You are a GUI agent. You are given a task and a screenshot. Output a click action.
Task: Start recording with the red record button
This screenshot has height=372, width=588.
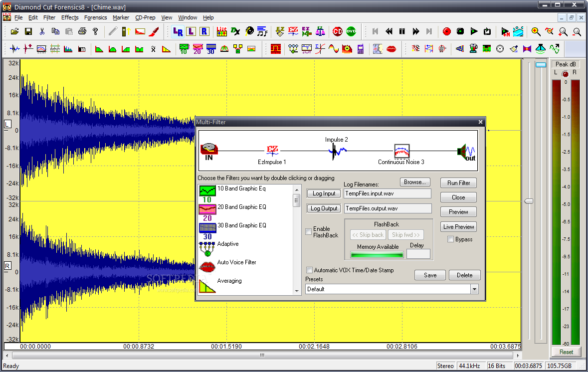point(447,31)
